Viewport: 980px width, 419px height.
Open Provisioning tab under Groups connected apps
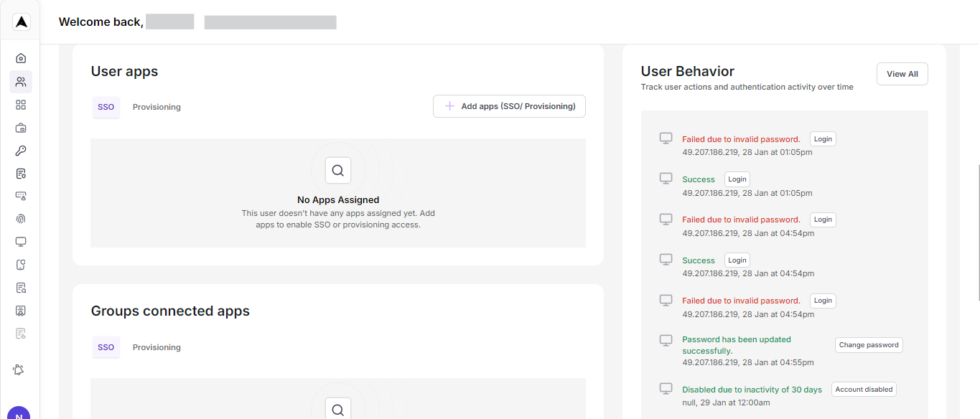pos(157,347)
